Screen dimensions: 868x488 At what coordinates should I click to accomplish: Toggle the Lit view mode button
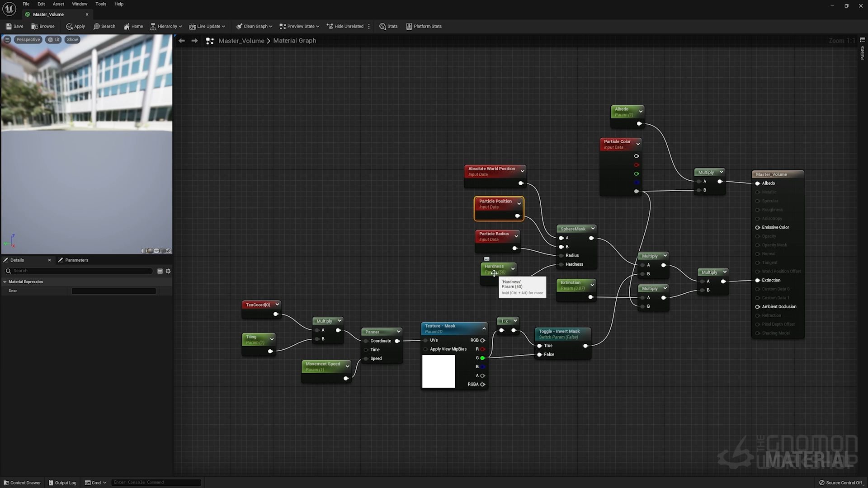click(53, 40)
